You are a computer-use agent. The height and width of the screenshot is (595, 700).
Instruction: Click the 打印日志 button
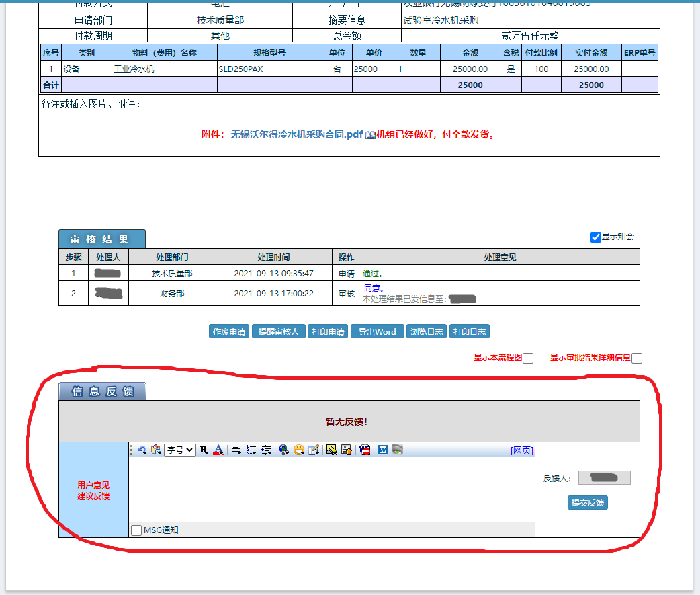pyautogui.click(x=470, y=331)
